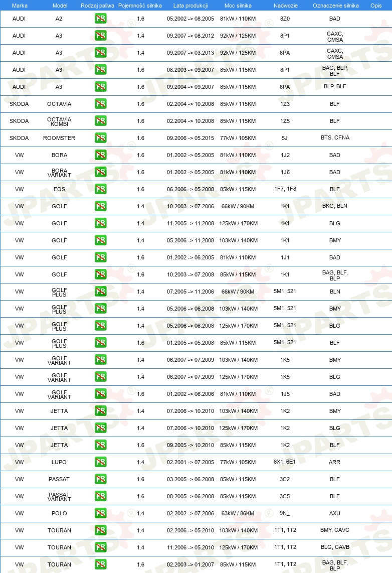The width and height of the screenshot is (392, 573).
Task: Select the engine code cell 'AXU'
Action: pos(335,513)
